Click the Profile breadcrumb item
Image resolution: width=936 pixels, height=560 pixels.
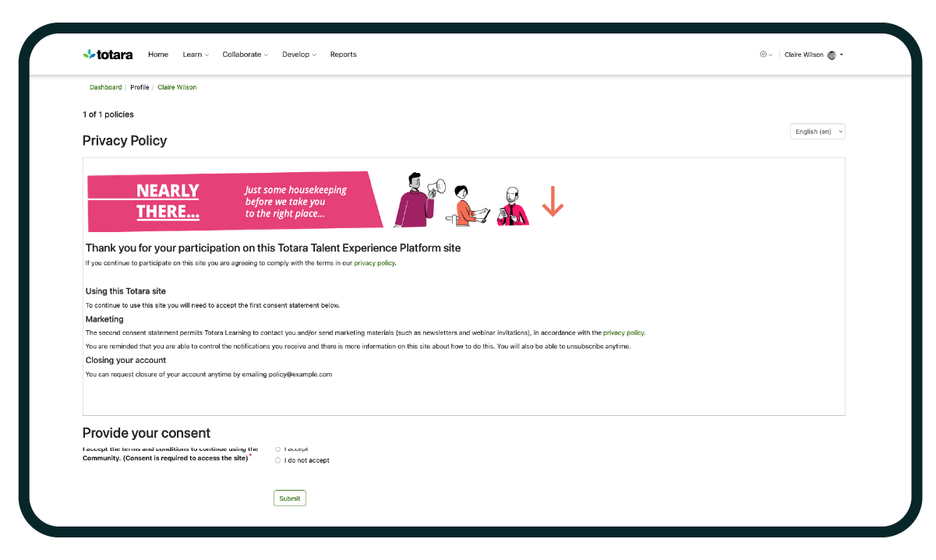pyautogui.click(x=140, y=87)
